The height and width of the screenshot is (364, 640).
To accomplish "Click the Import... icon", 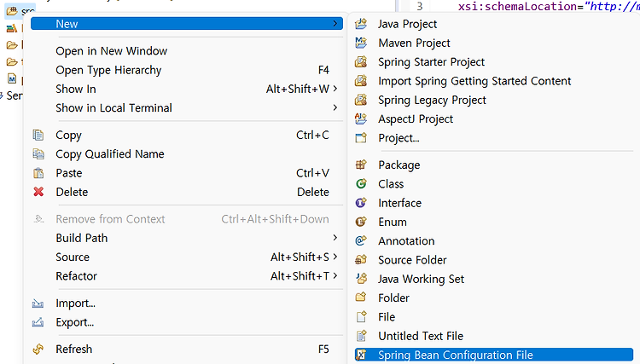I will point(38,303).
